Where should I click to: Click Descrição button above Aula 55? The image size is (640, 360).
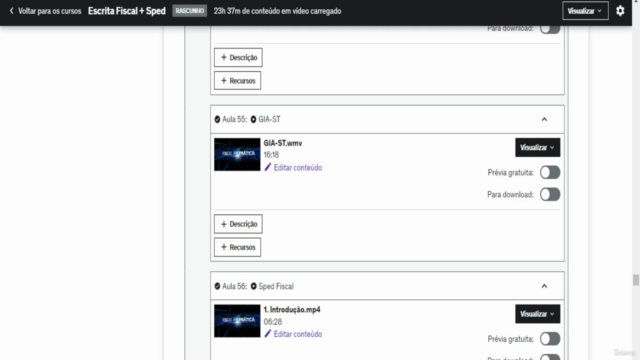[238, 58]
